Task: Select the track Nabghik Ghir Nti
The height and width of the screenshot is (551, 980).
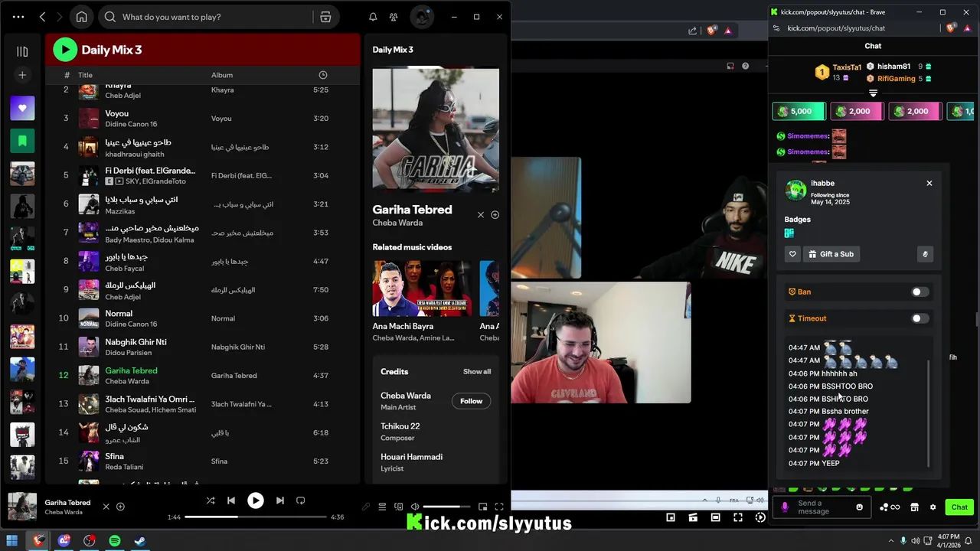Action: point(202,347)
